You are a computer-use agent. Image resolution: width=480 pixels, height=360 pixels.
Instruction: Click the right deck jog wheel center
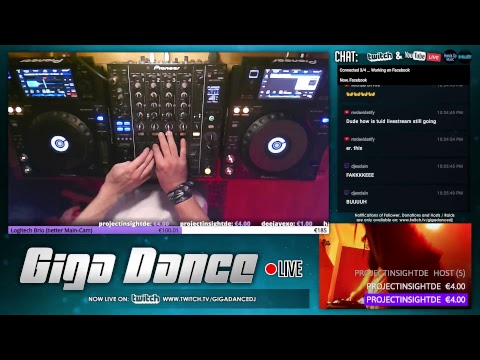(277, 146)
